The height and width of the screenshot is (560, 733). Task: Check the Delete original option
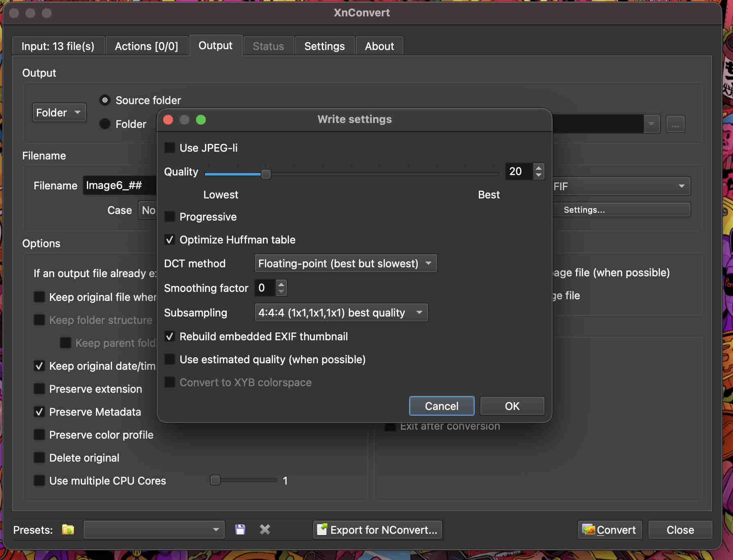coord(39,458)
